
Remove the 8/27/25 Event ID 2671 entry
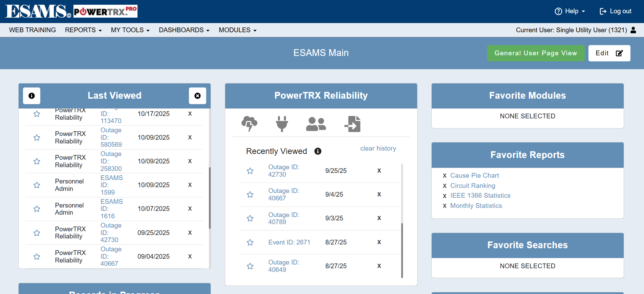tap(379, 242)
